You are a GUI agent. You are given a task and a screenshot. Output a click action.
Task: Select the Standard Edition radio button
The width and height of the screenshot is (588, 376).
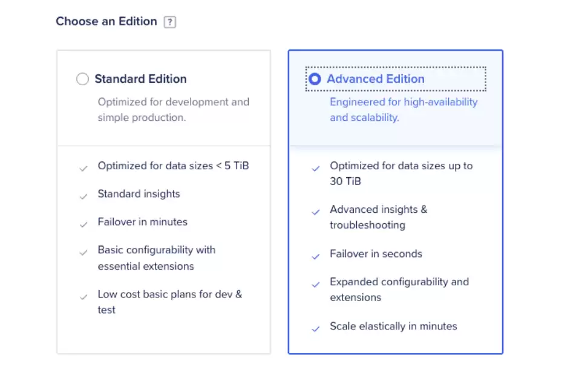(82, 79)
